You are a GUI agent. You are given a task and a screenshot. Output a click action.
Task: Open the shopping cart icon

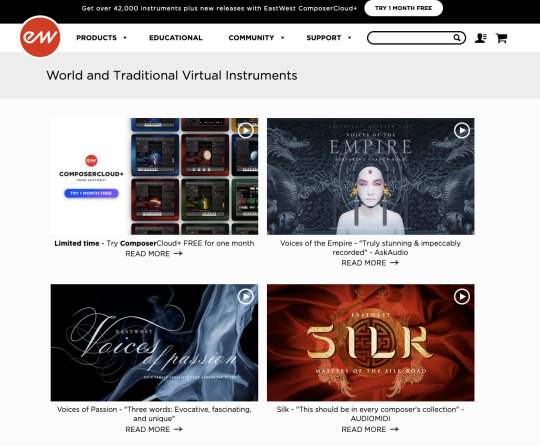click(x=501, y=38)
